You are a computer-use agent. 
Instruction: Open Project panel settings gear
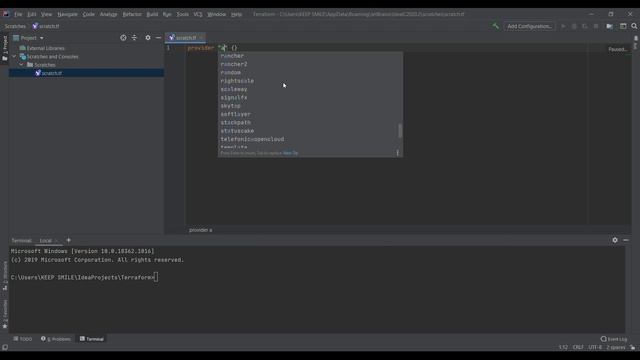coord(148,38)
